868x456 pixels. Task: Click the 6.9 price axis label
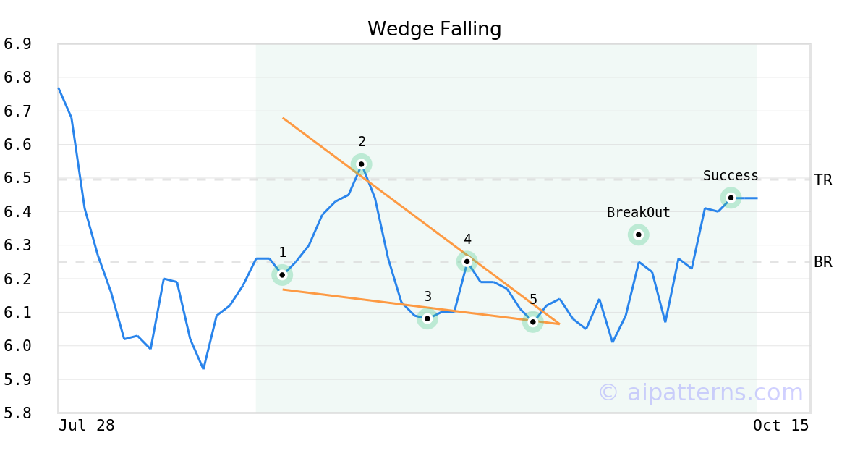pos(17,45)
